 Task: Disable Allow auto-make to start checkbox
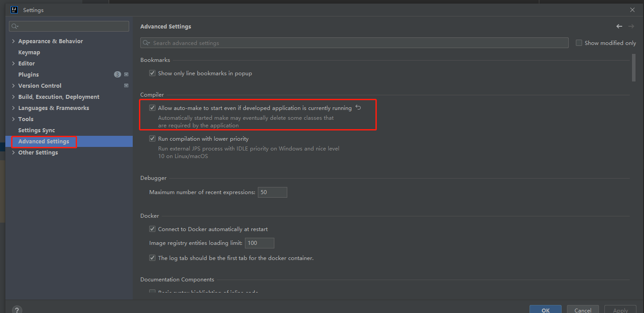(x=152, y=108)
